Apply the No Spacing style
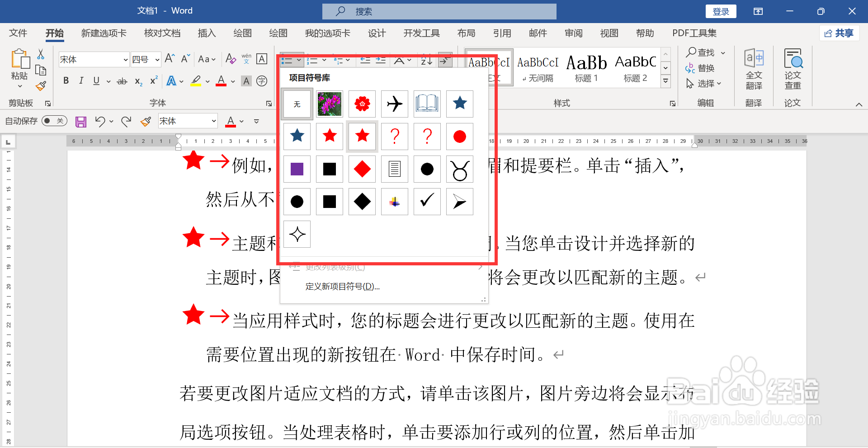 [538, 68]
